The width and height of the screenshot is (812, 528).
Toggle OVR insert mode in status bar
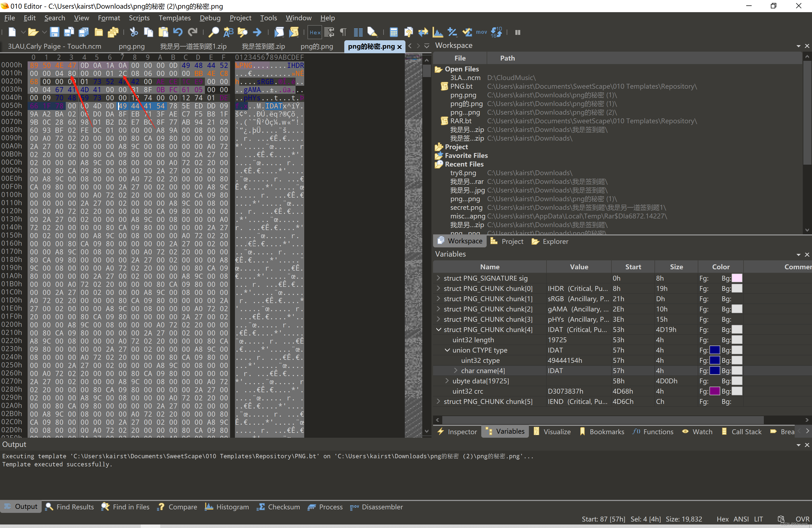[x=802, y=519]
